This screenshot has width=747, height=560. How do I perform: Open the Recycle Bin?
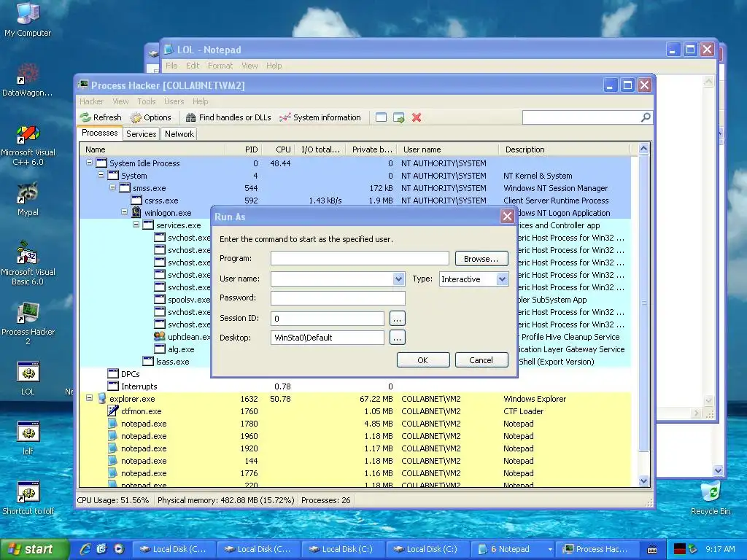point(711,498)
